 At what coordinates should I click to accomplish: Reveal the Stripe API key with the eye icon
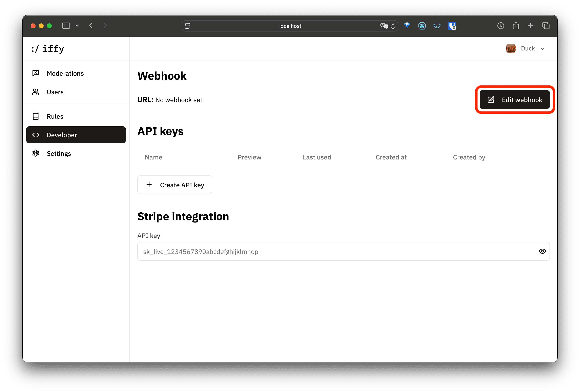pyautogui.click(x=542, y=251)
